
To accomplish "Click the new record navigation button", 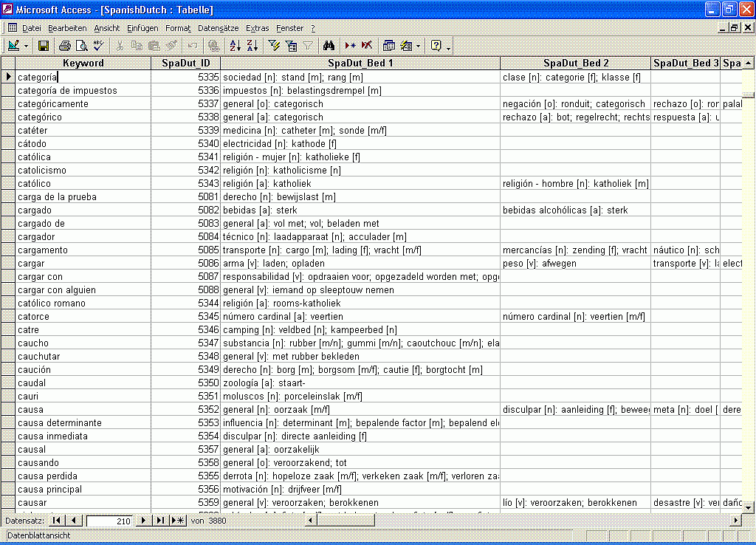I will 178,521.
